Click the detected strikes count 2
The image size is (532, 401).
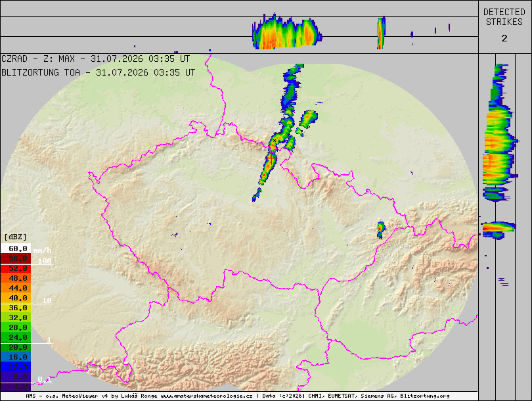[504, 38]
